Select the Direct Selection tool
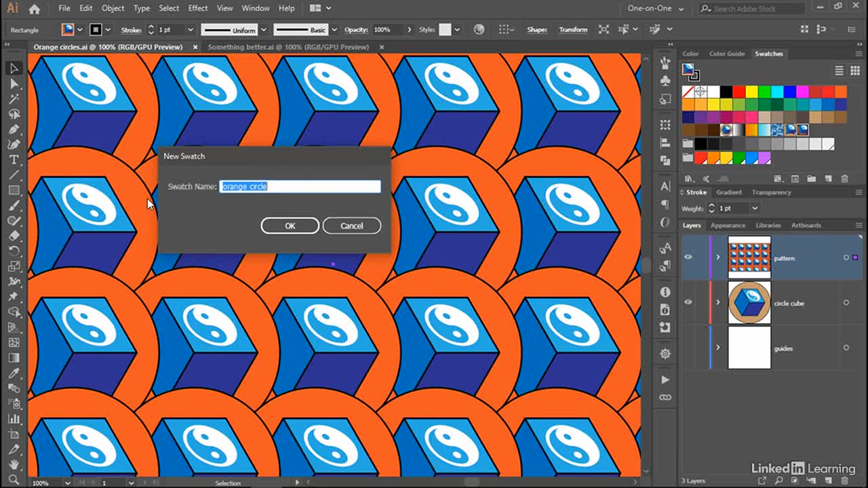 [14, 83]
